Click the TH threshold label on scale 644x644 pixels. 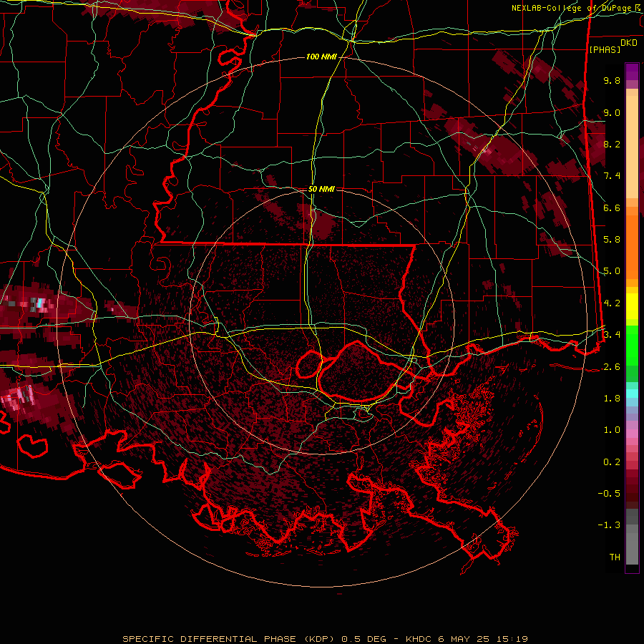click(x=615, y=557)
